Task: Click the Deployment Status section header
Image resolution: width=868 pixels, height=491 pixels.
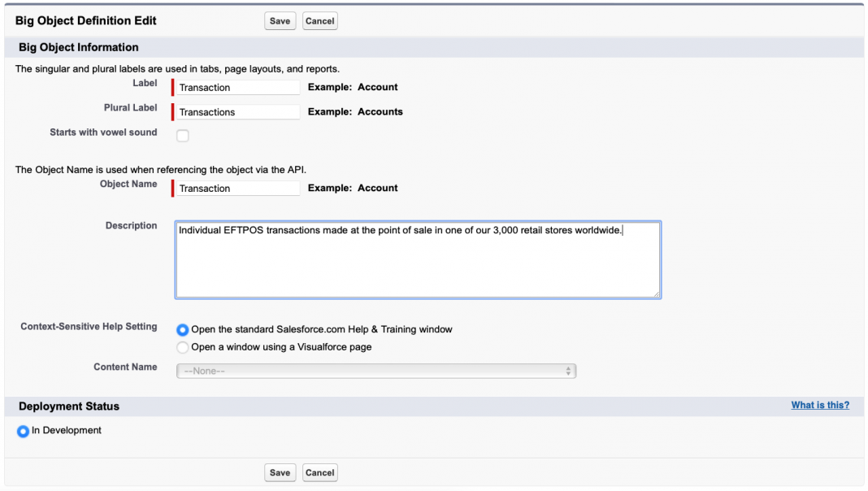Action: point(69,406)
